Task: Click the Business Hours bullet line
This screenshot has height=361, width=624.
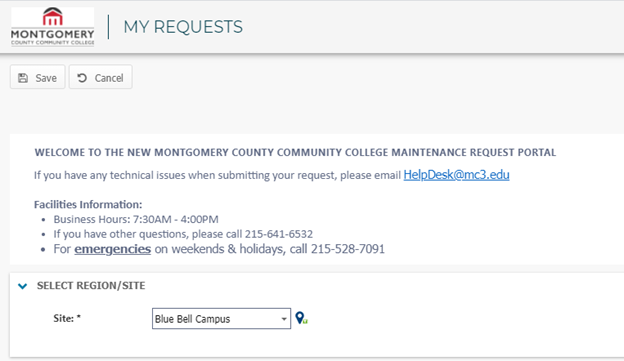Action: [136, 219]
